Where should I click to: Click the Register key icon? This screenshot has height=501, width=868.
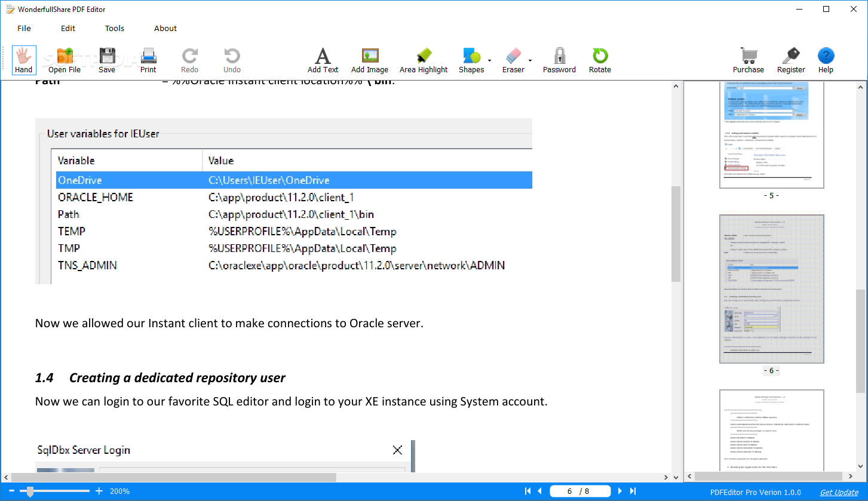click(791, 60)
